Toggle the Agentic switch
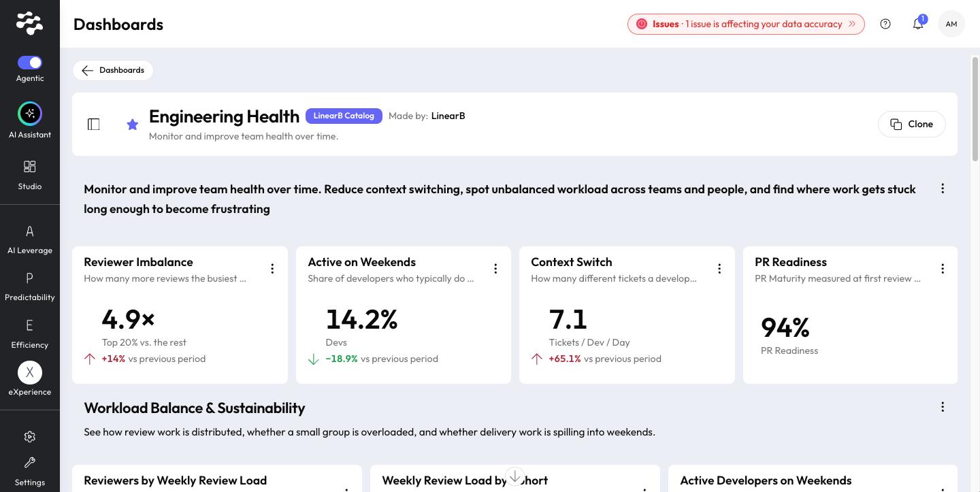The image size is (980, 492). coord(30,63)
